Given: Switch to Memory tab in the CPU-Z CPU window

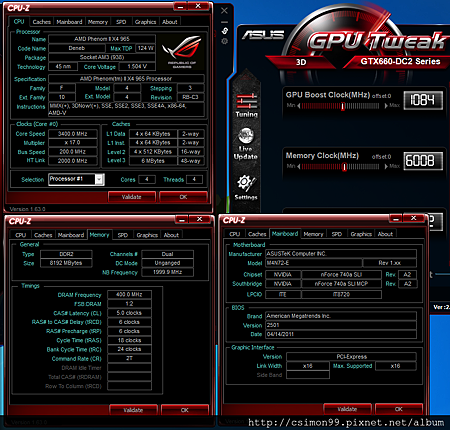Looking at the screenshot, I should pyautogui.click(x=98, y=22).
